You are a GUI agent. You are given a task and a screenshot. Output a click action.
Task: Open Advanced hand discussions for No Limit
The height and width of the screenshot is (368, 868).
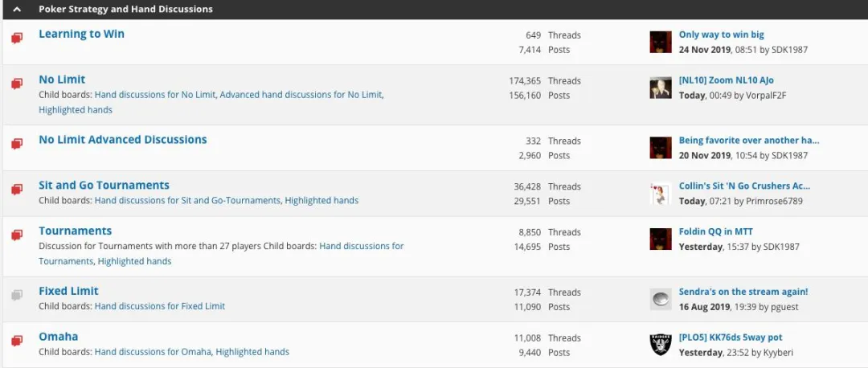click(301, 95)
